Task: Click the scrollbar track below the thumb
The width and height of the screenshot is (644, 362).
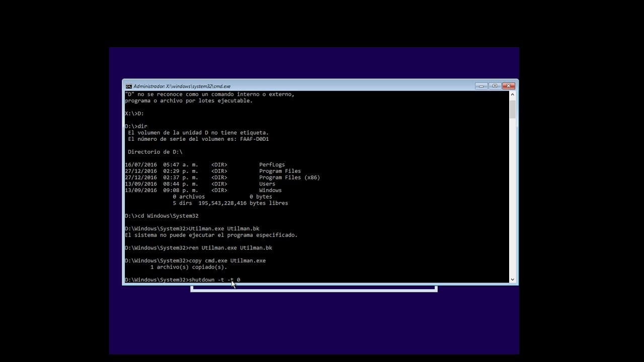Action: pyautogui.click(x=512, y=201)
